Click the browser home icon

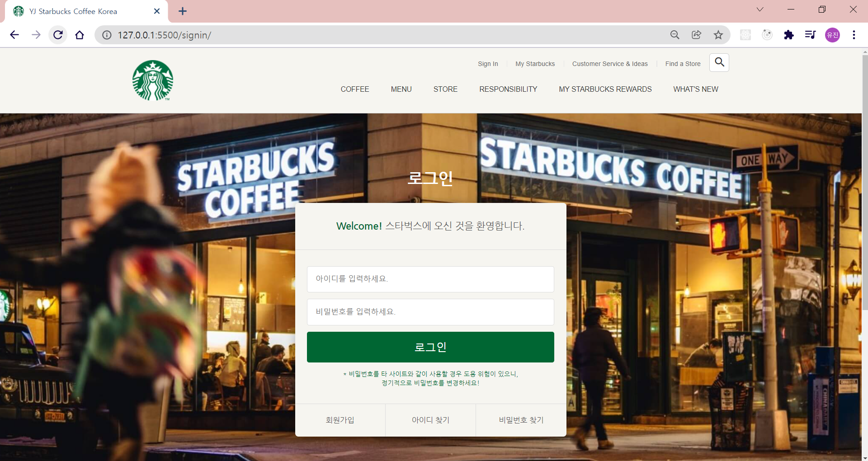tap(80, 35)
